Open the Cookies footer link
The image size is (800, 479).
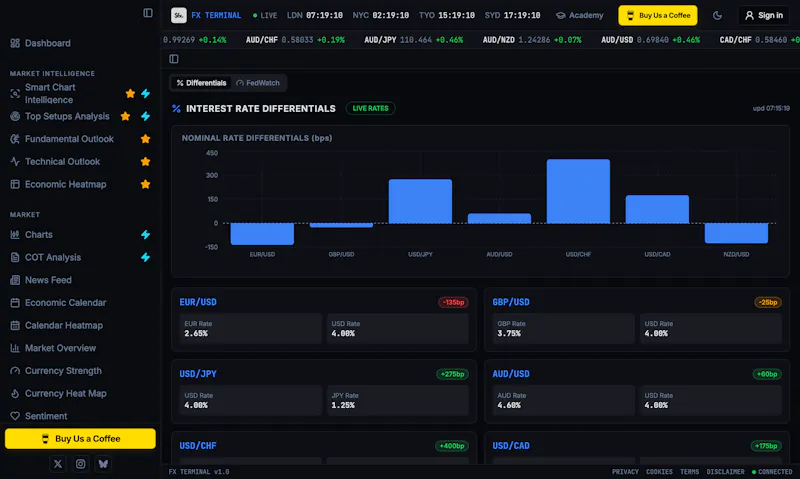coord(659,472)
